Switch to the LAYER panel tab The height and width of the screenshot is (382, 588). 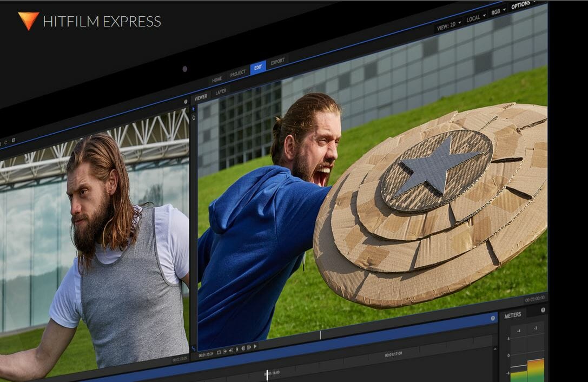pyautogui.click(x=221, y=91)
